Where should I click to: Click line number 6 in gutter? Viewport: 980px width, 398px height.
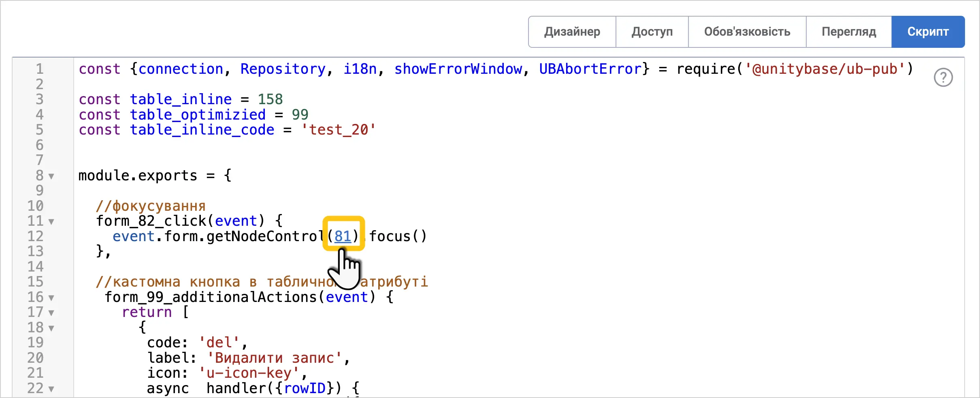(39, 145)
